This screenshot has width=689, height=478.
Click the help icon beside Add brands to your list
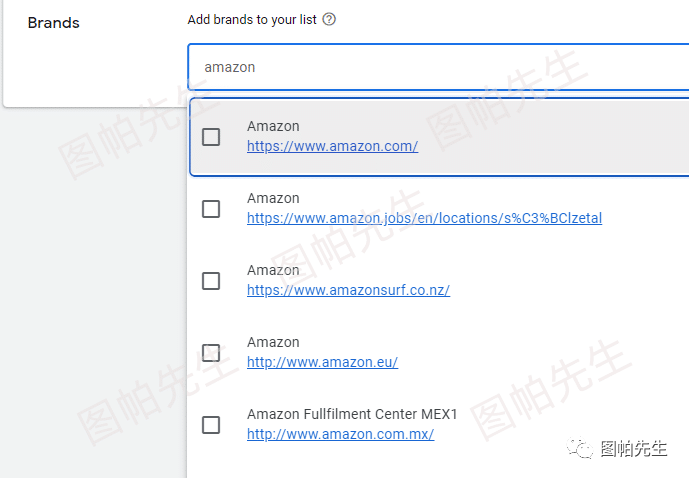[x=329, y=19]
